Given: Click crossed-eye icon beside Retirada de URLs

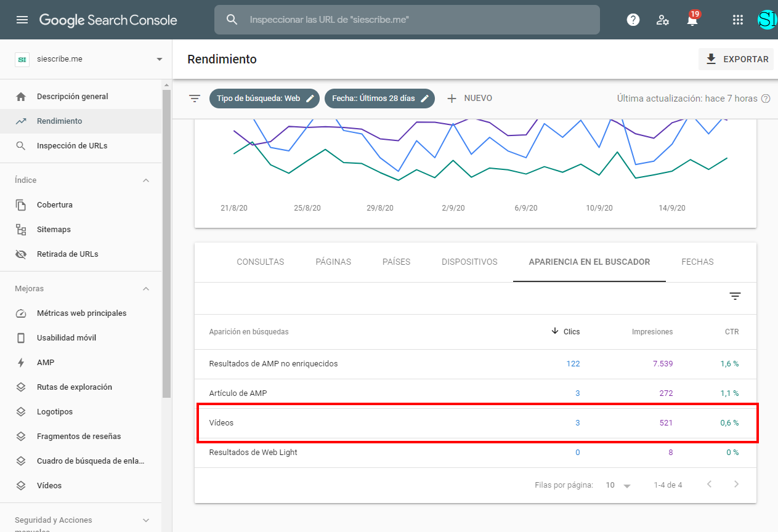Looking at the screenshot, I should coord(21,254).
